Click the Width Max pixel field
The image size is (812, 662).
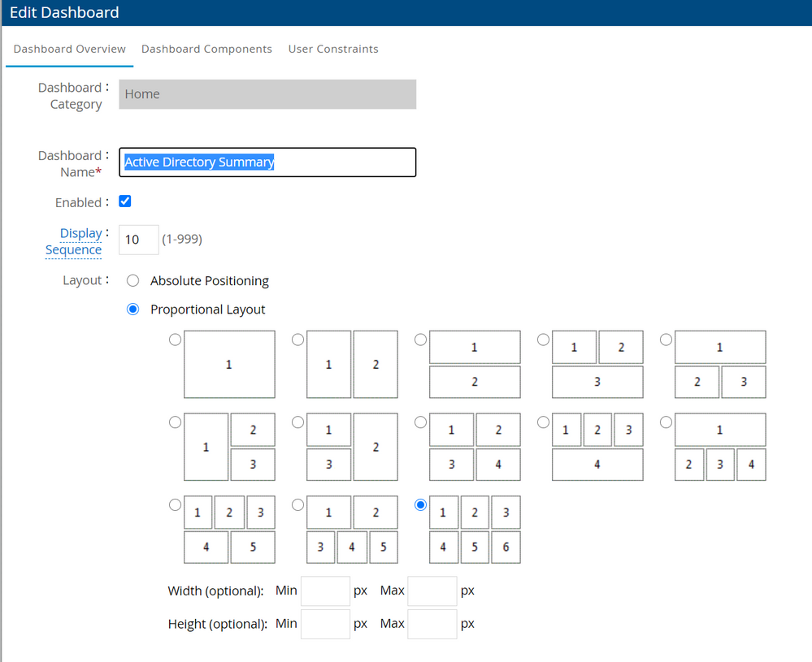[x=432, y=591]
